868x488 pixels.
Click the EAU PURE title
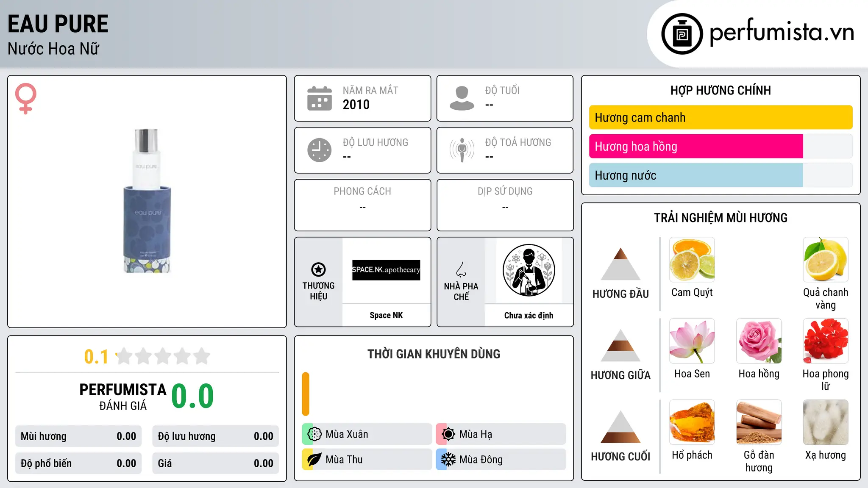tap(58, 24)
